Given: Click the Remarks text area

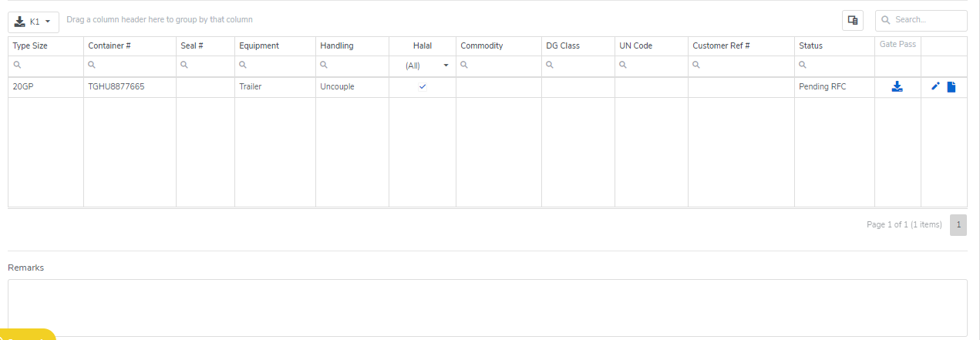Looking at the screenshot, I should (x=487, y=308).
